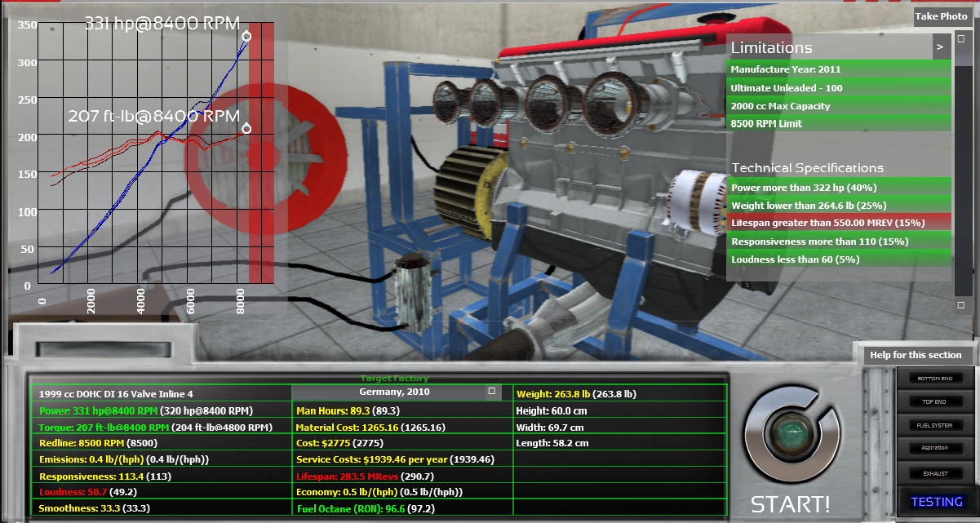Click the Take Photo button
Image resolution: width=980 pixels, height=523 pixels.
(941, 16)
